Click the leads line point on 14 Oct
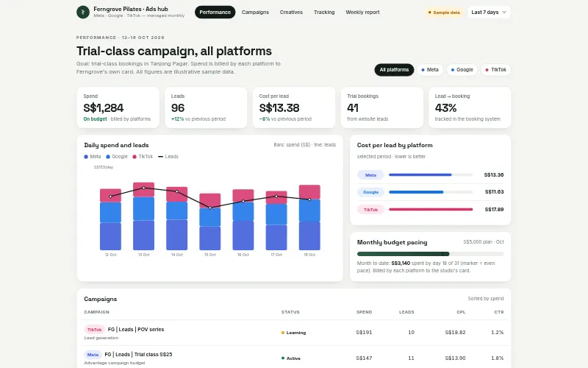 click(x=176, y=191)
